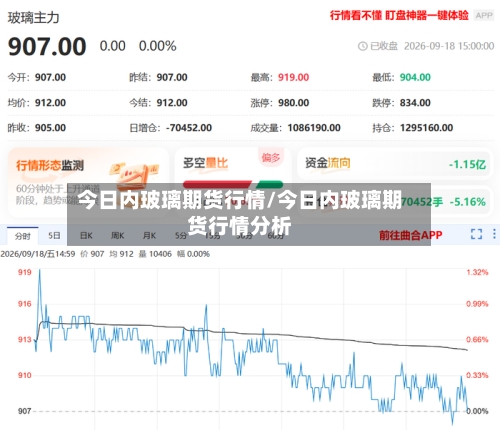
Task: Click the red-green 多空 ratio bar
Action: click(x=233, y=184)
